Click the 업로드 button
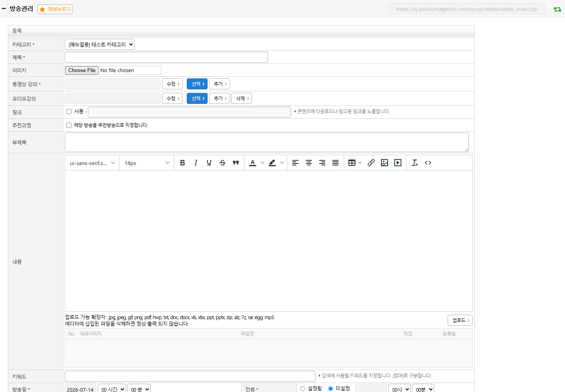Viewport: 565px width, 392px height. tap(460, 320)
